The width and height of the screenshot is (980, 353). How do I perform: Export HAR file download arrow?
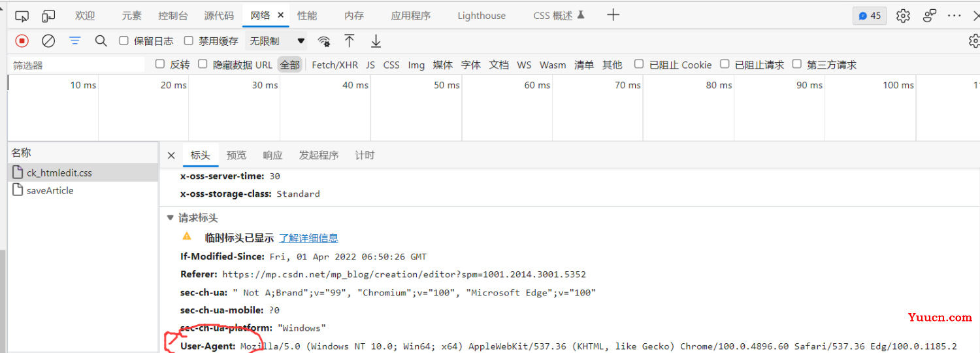point(376,41)
